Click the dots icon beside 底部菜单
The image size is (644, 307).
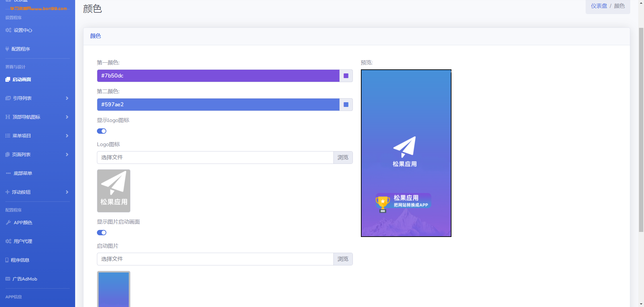click(x=8, y=173)
